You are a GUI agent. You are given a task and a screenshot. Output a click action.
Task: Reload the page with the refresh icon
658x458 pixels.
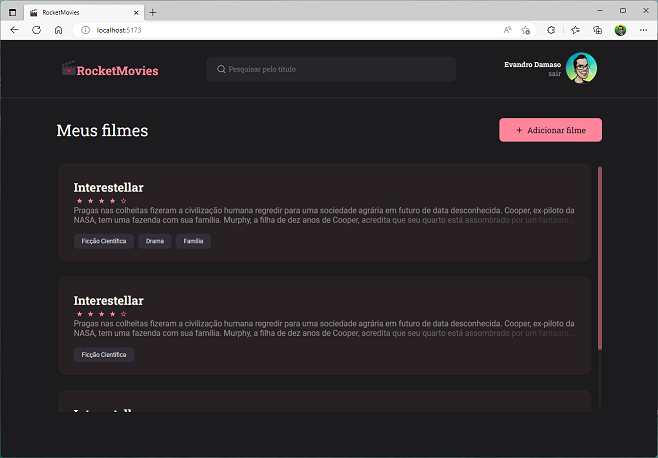(x=37, y=30)
